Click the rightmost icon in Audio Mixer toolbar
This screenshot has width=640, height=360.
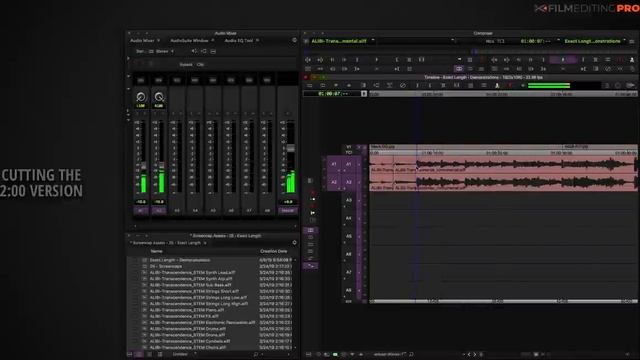[213, 51]
